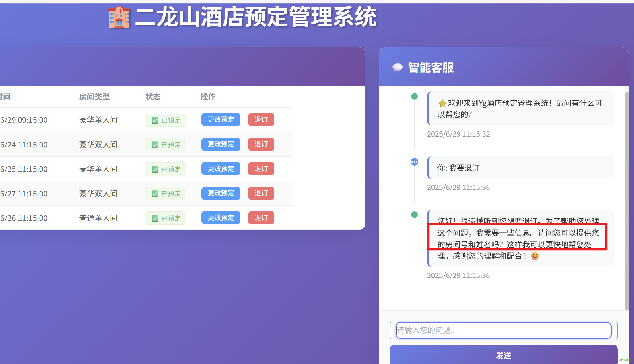This screenshot has height=364, width=634.
Task: Click the timestamp 2025/6/29 11:15:32
Action: [458, 134]
